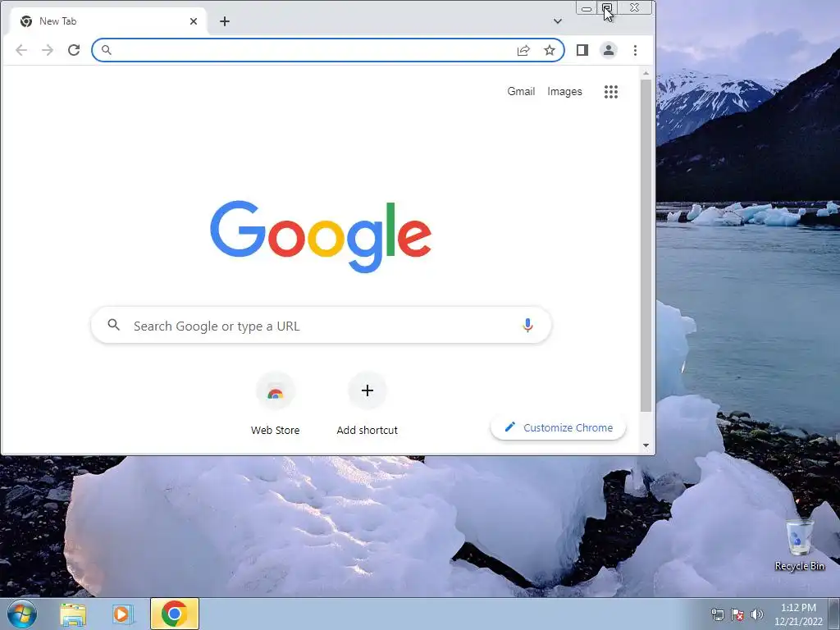
Task: Click the Show desktop strip on the taskbar
Action: pos(834,614)
